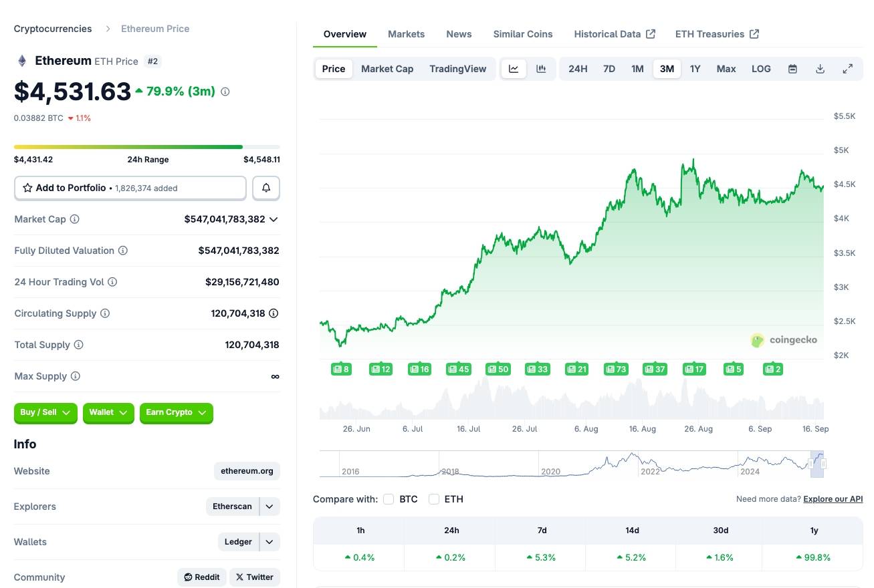Image resolution: width=874 pixels, height=588 pixels.
Task: Click the Max Supply info icon
Action: point(76,376)
